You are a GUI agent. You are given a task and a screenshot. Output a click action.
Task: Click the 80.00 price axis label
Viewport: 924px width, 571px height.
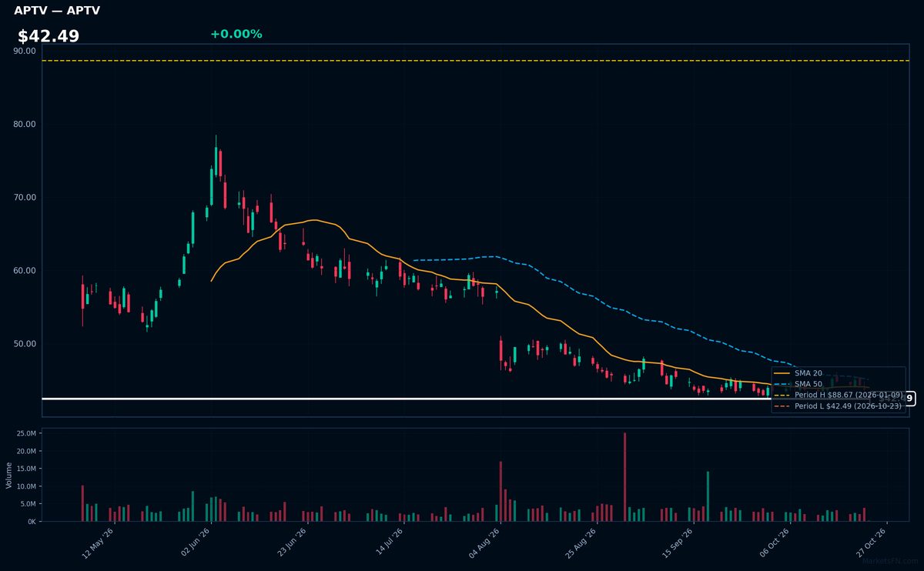(x=25, y=124)
